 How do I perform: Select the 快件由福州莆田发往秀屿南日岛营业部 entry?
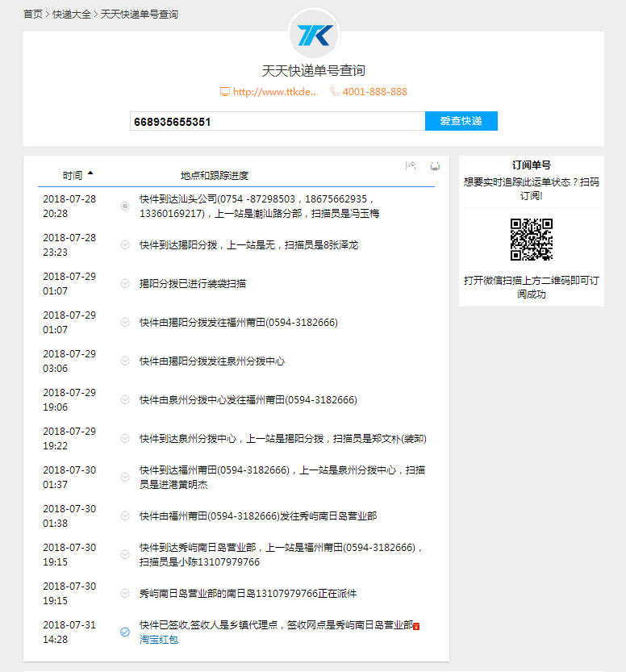pyautogui.click(x=258, y=515)
